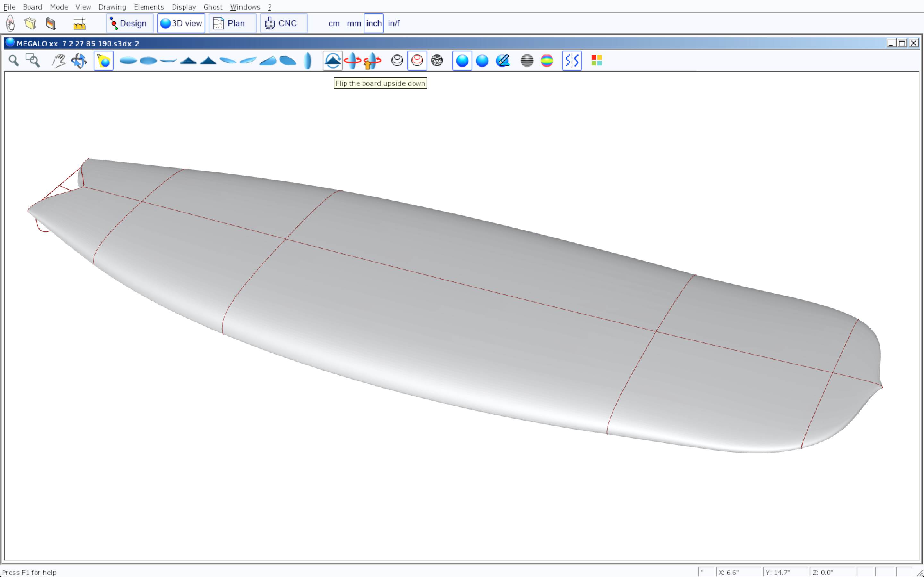Select the vertical front view icon
Viewport: 924px width, 577px height.
click(x=308, y=61)
